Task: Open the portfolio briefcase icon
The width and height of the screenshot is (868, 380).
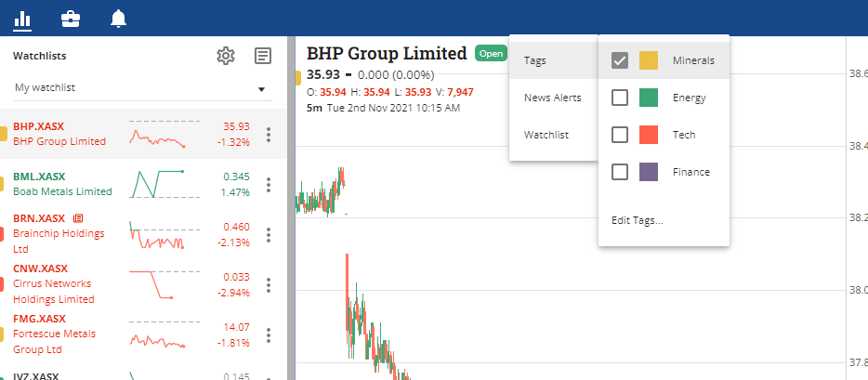Action: pyautogui.click(x=71, y=19)
